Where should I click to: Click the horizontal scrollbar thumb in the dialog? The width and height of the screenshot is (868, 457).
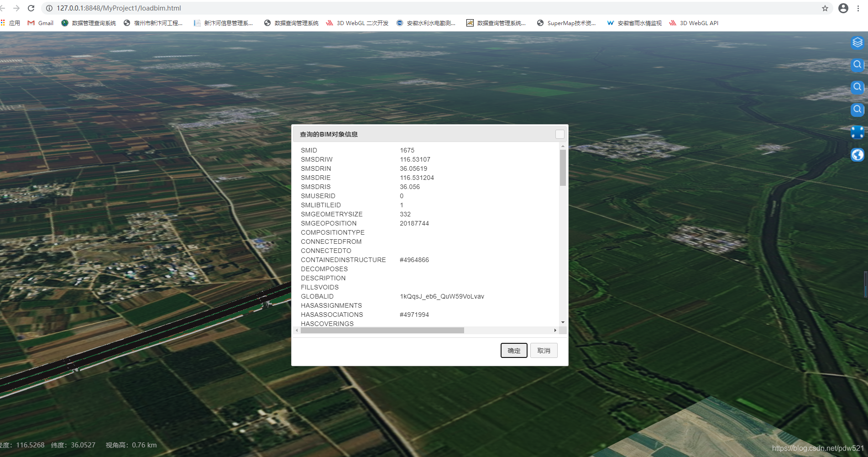click(x=382, y=330)
